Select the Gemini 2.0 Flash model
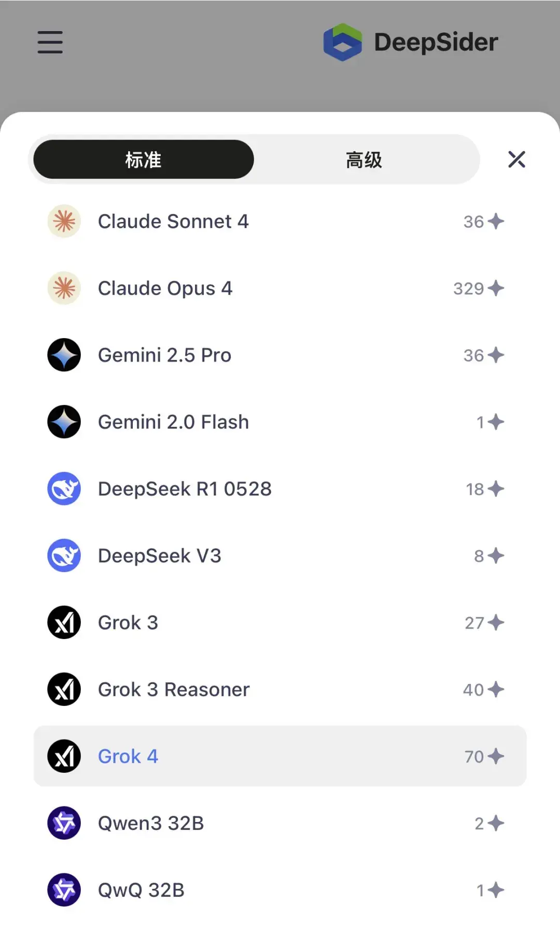560x933 pixels. 173,422
